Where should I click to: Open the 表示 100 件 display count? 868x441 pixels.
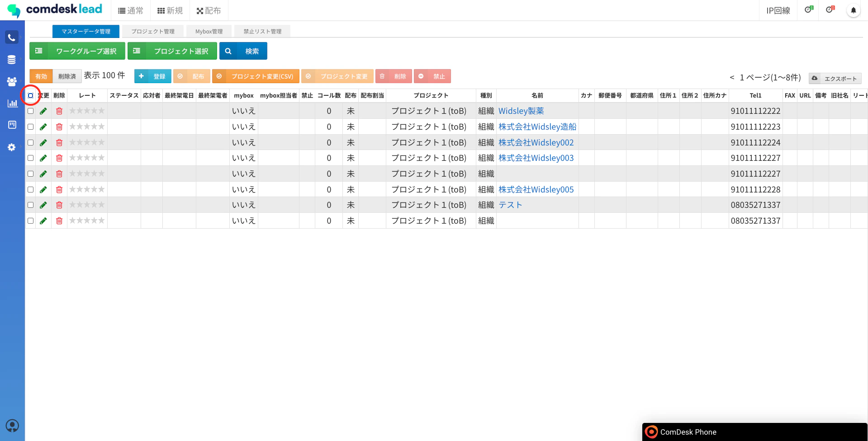point(104,75)
